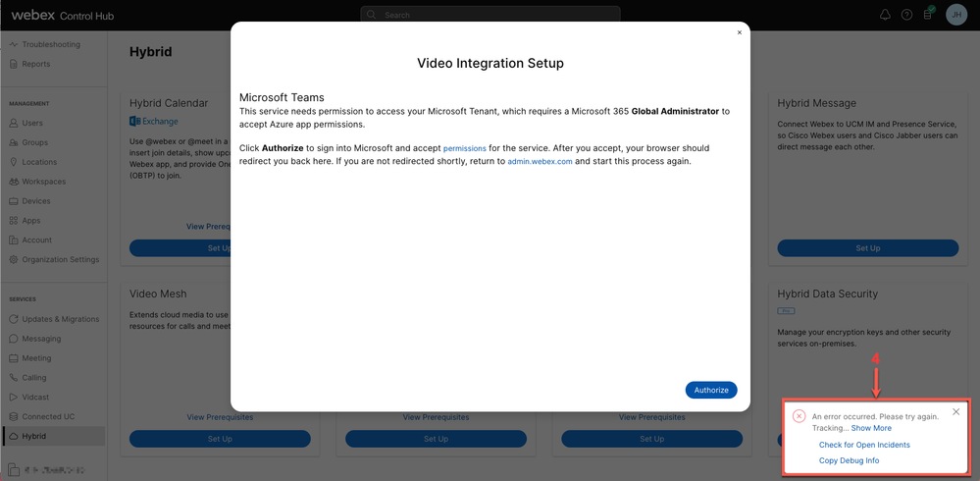
Task: Click the red error icon in toast
Action: pos(799,416)
